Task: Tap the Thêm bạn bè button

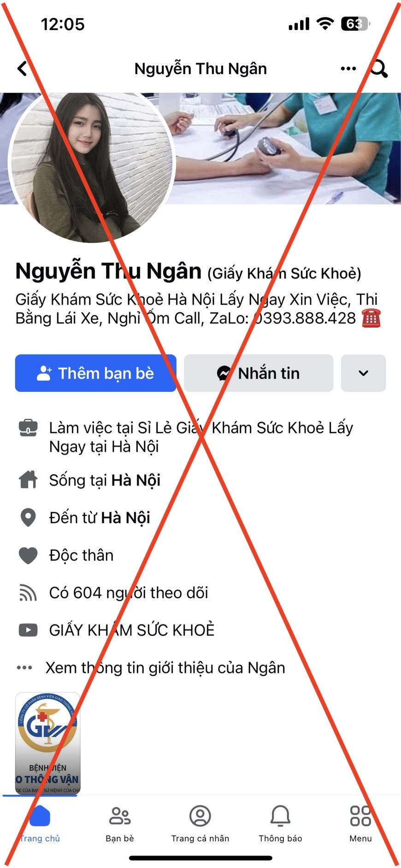Action: tap(95, 373)
